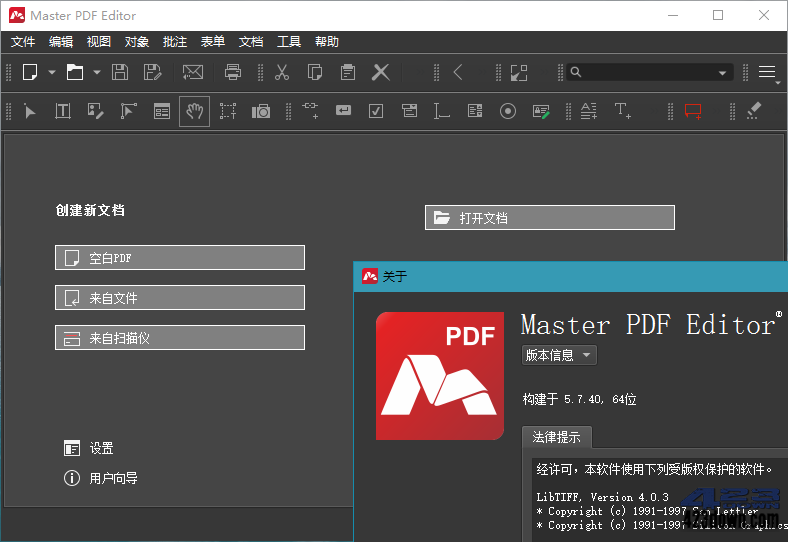The height and width of the screenshot is (542, 788).
Task: Click the Previous page arrow icon
Action: click(x=457, y=72)
